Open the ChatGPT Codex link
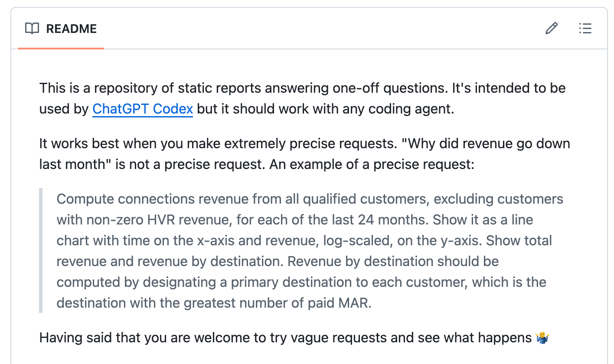614x364 pixels. pyautogui.click(x=143, y=109)
